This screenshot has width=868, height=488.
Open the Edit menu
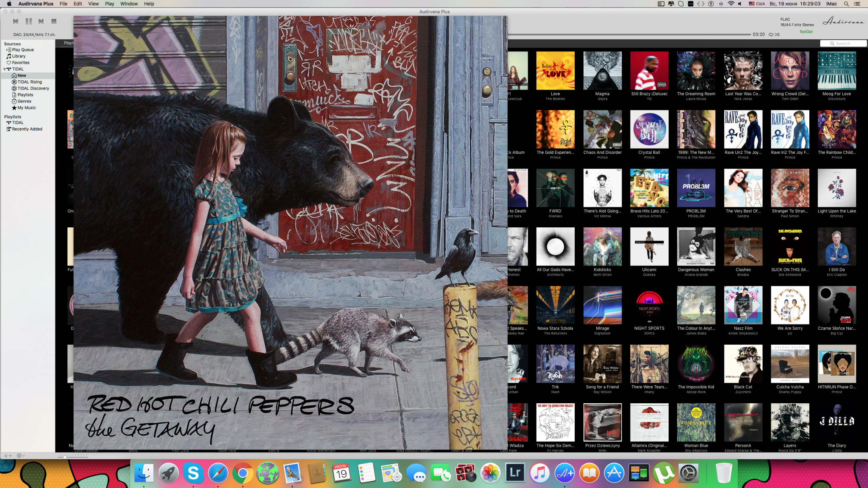[78, 4]
